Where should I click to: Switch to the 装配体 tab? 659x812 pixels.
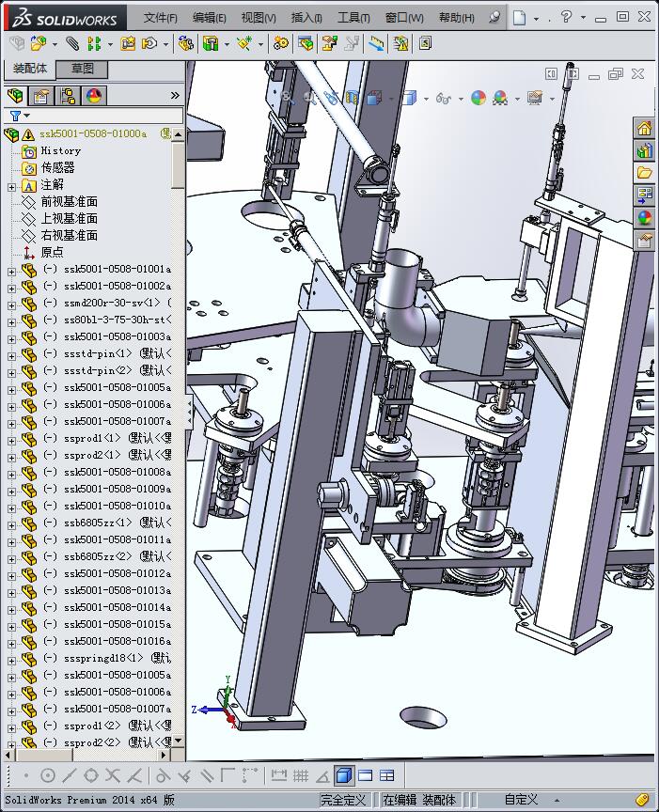coord(30,69)
